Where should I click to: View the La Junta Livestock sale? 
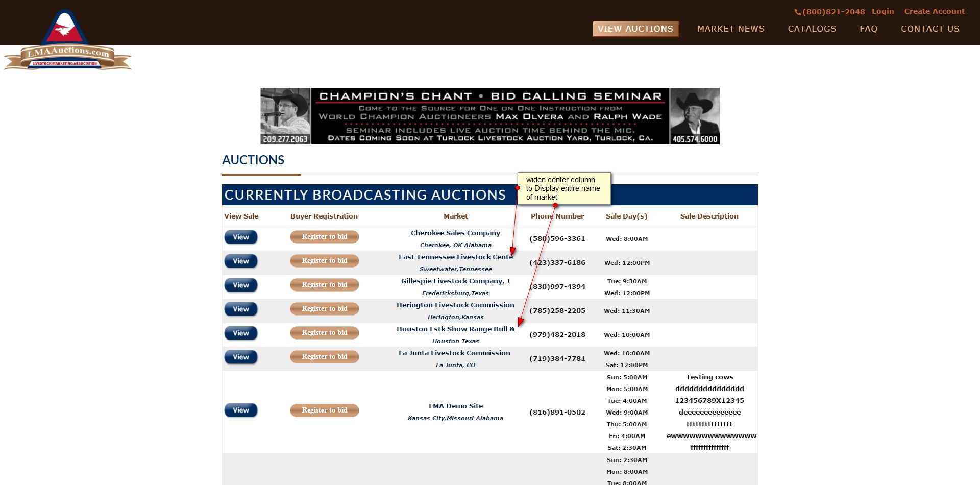[x=241, y=357]
